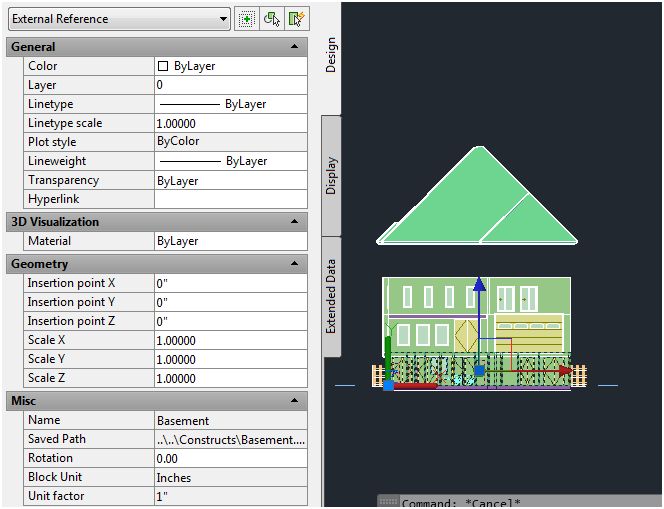Click the Layer property label
664x509 pixels.
(42, 85)
